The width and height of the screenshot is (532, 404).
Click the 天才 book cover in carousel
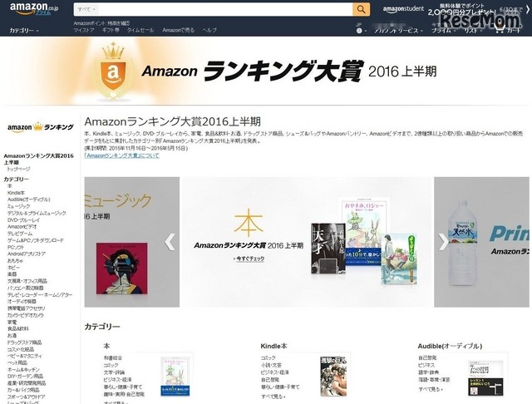pyautogui.click(x=328, y=249)
